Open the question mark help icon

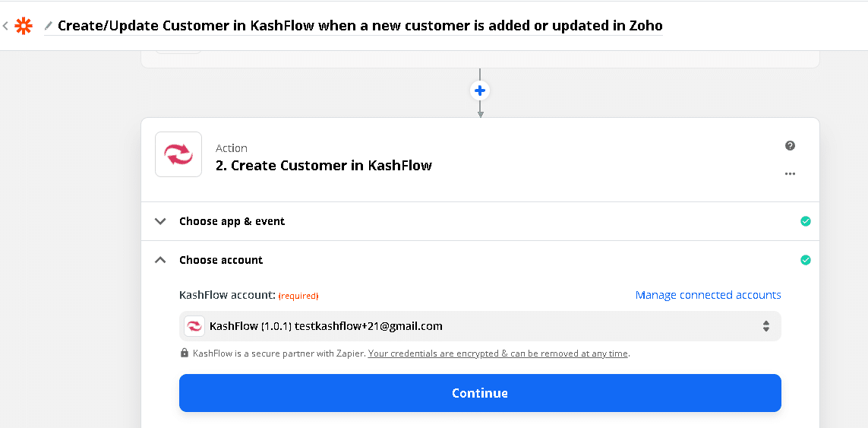(x=790, y=145)
